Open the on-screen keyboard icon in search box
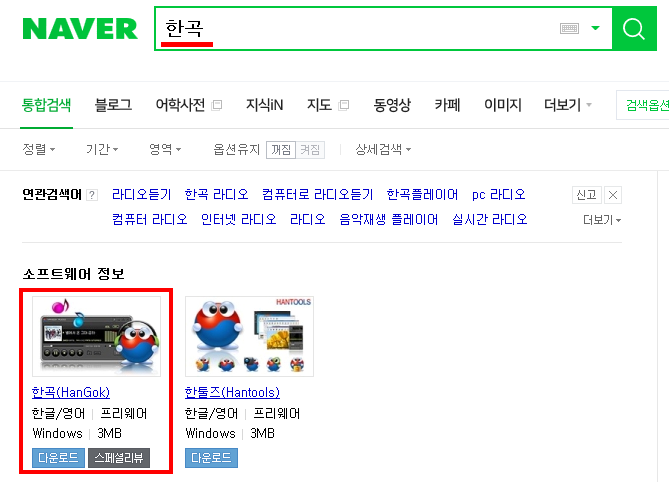669x482 pixels. 569,29
